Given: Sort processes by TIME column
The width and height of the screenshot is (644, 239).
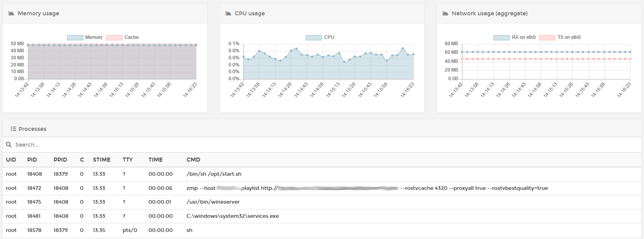Looking at the screenshot, I should coord(156,160).
